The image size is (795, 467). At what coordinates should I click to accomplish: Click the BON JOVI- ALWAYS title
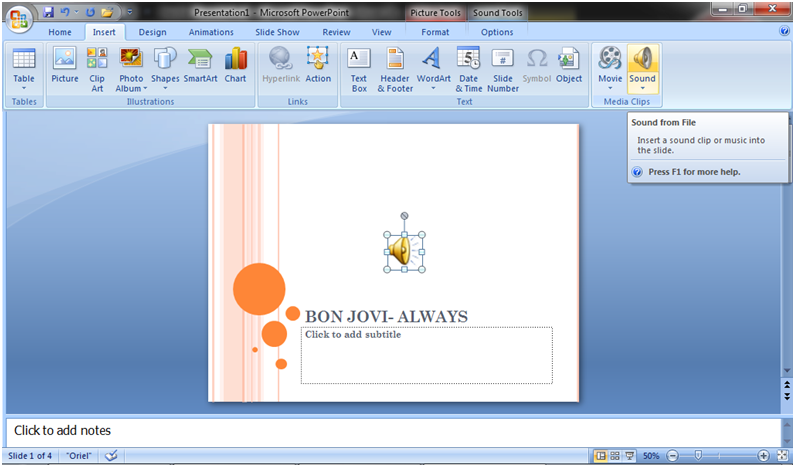tap(386, 316)
